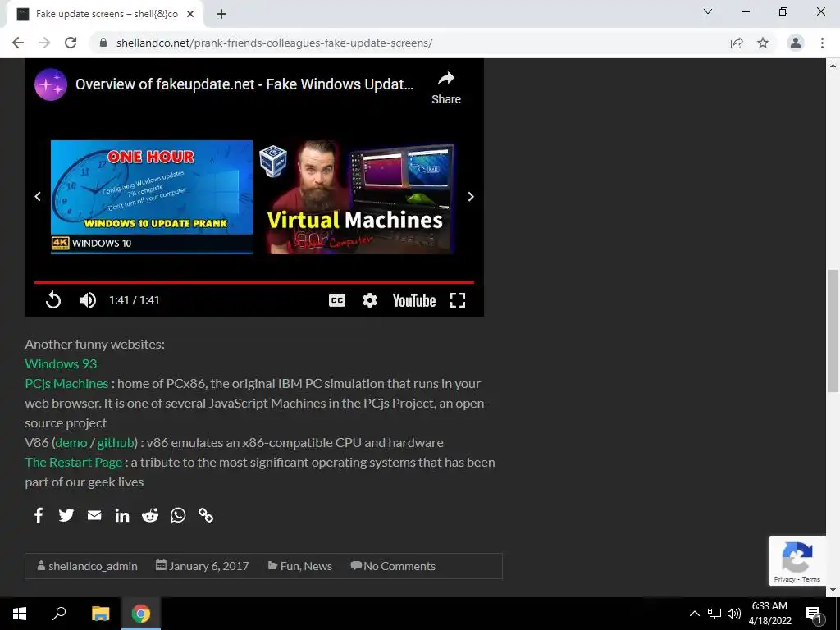Open the video title link
Image resolution: width=840 pixels, height=630 pixels.
tap(244, 84)
